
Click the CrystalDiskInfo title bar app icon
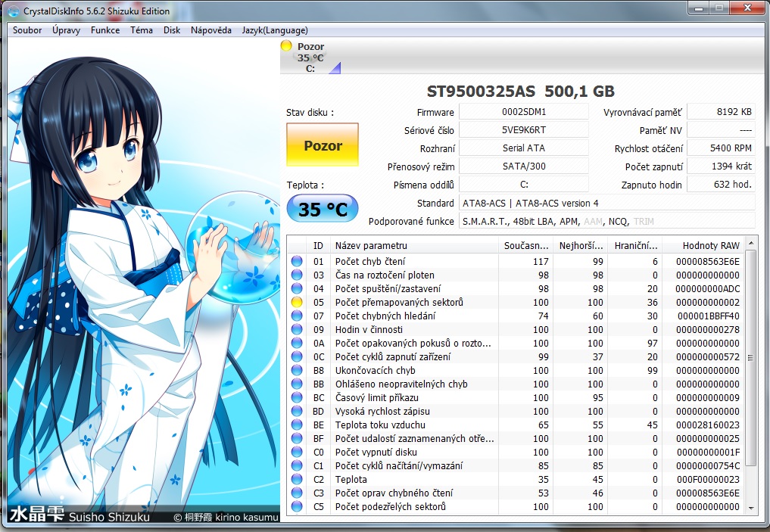tap(14, 11)
